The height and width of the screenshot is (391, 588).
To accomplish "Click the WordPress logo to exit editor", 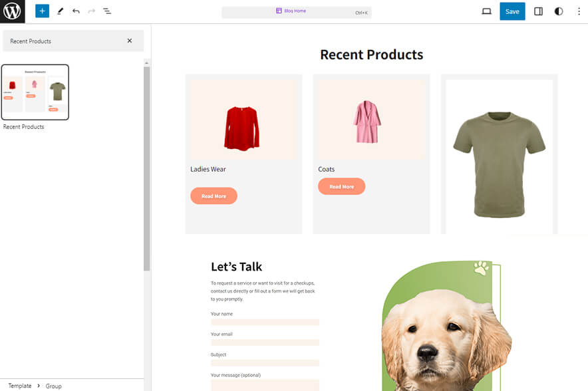I will [x=12, y=11].
